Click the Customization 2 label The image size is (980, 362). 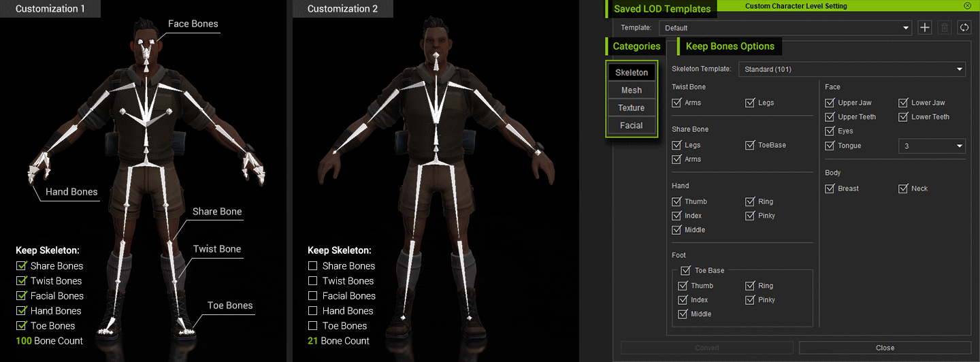(342, 9)
